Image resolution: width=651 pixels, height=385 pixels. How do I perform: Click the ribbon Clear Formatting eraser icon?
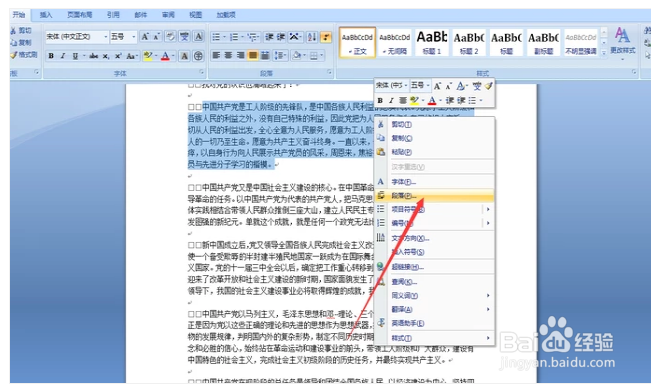tap(170, 37)
